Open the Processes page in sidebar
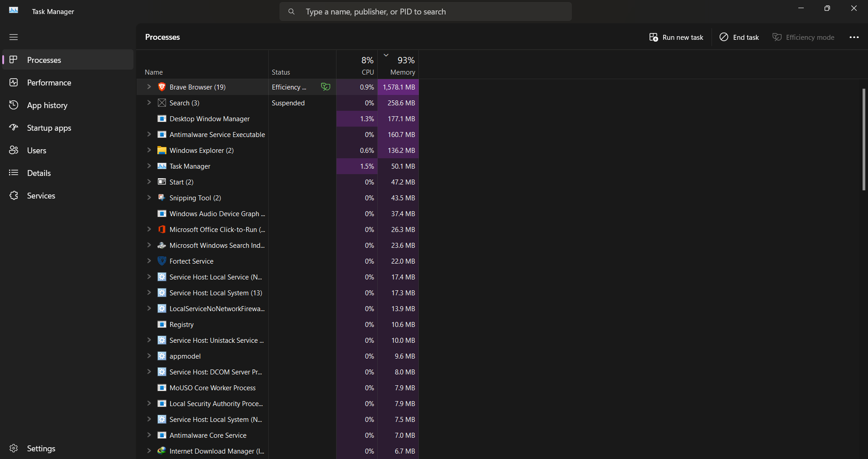This screenshot has width=868, height=459. (68, 60)
